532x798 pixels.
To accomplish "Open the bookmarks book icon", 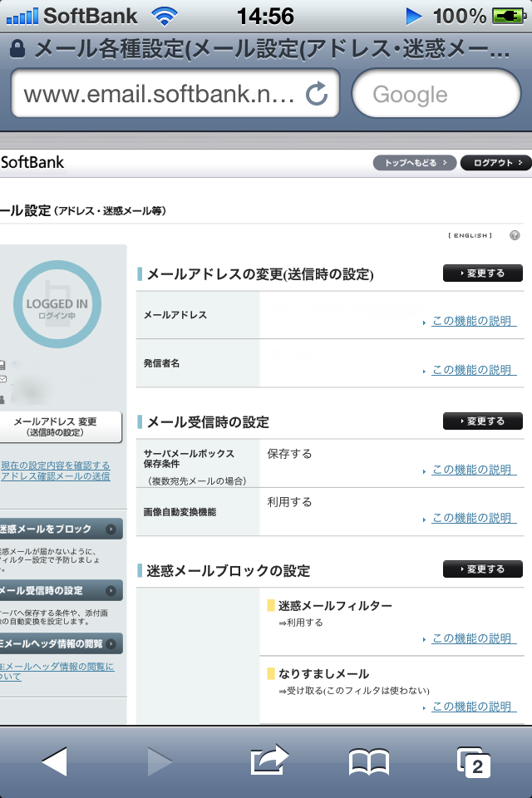I will pyautogui.click(x=369, y=762).
